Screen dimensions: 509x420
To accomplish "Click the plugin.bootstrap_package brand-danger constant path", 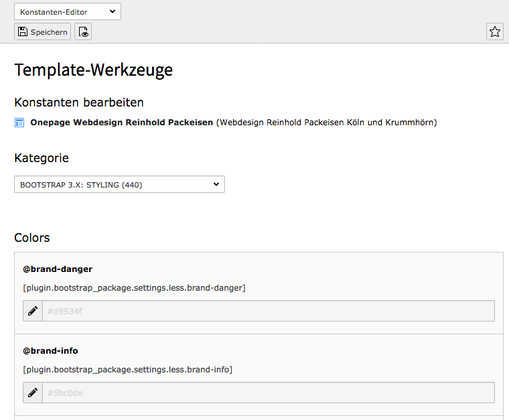I will click(x=134, y=287).
